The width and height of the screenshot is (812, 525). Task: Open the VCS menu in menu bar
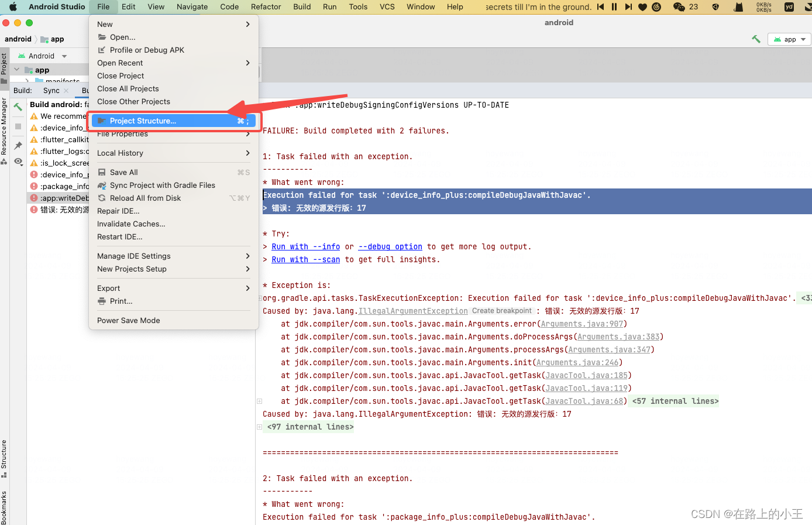(387, 7)
